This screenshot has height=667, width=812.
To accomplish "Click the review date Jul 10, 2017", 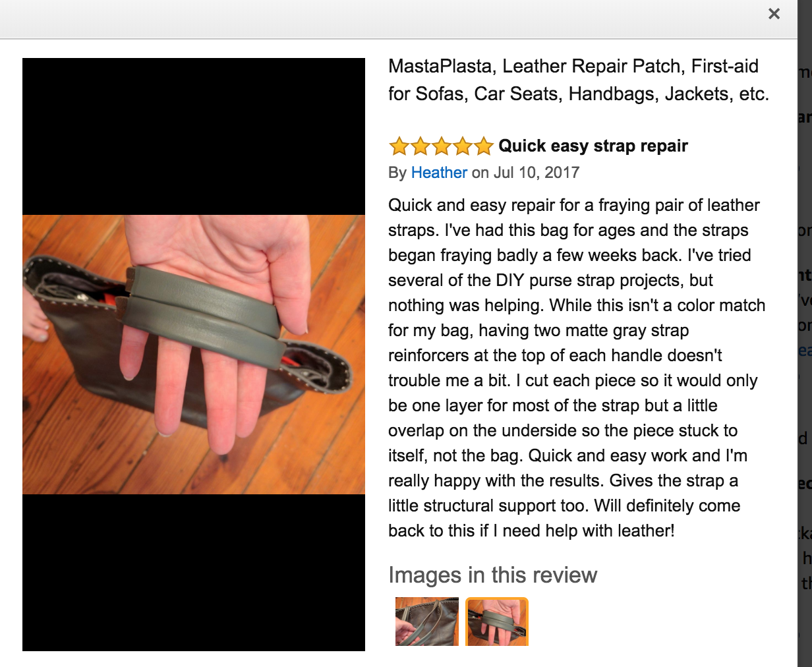I will click(x=536, y=173).
